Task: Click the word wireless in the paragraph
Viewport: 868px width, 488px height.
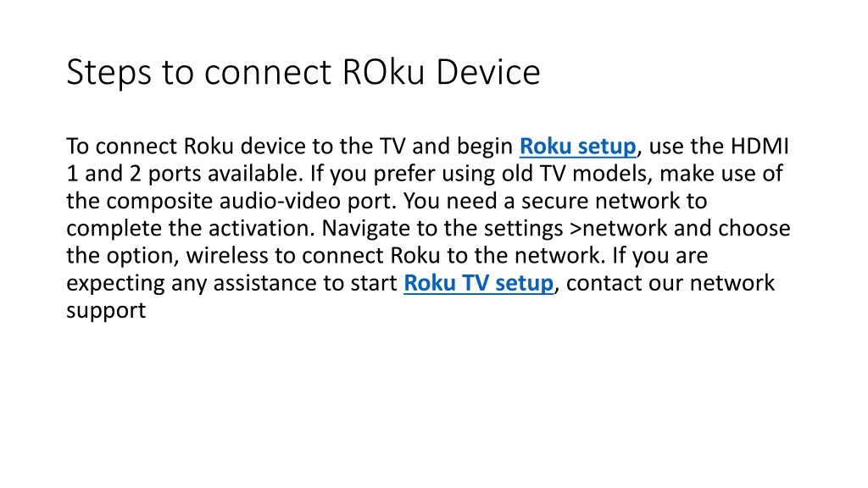Action: [227, 256]
